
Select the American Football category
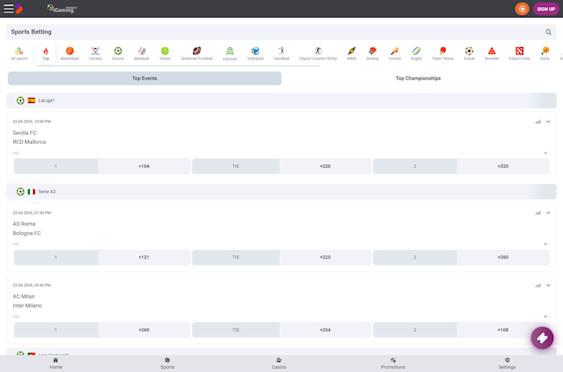click(196, 54)
